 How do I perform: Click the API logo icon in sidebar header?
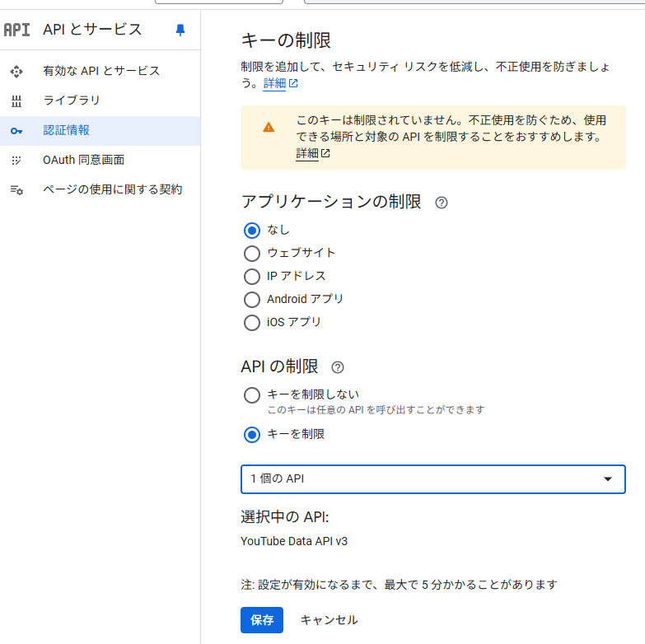coord(16,30)
